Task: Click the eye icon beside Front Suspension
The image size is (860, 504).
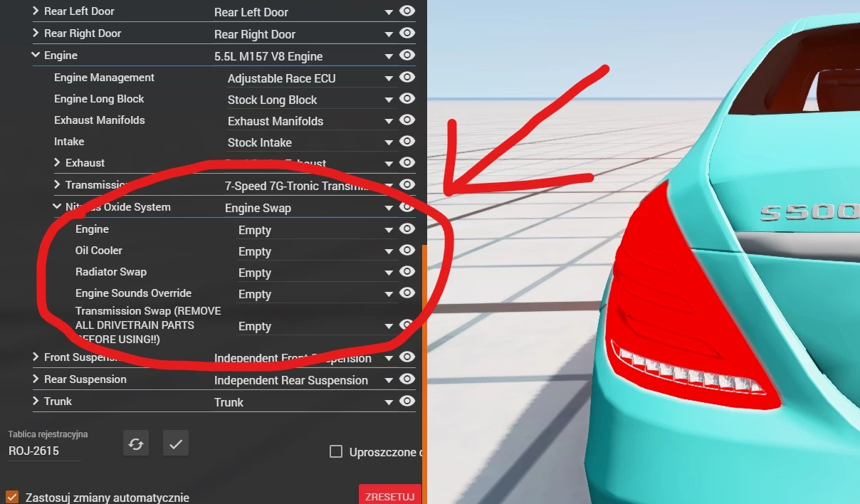Action: (x=407, y=357)
